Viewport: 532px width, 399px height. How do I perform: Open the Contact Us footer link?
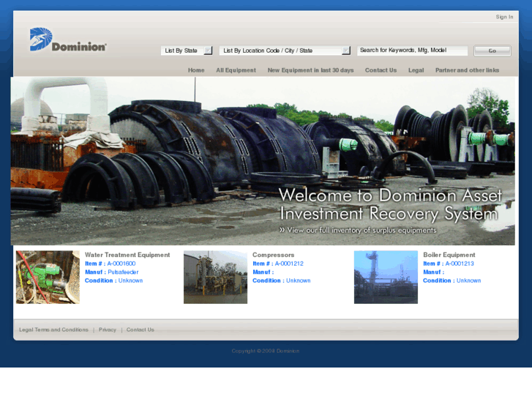(x=140, y=329)
